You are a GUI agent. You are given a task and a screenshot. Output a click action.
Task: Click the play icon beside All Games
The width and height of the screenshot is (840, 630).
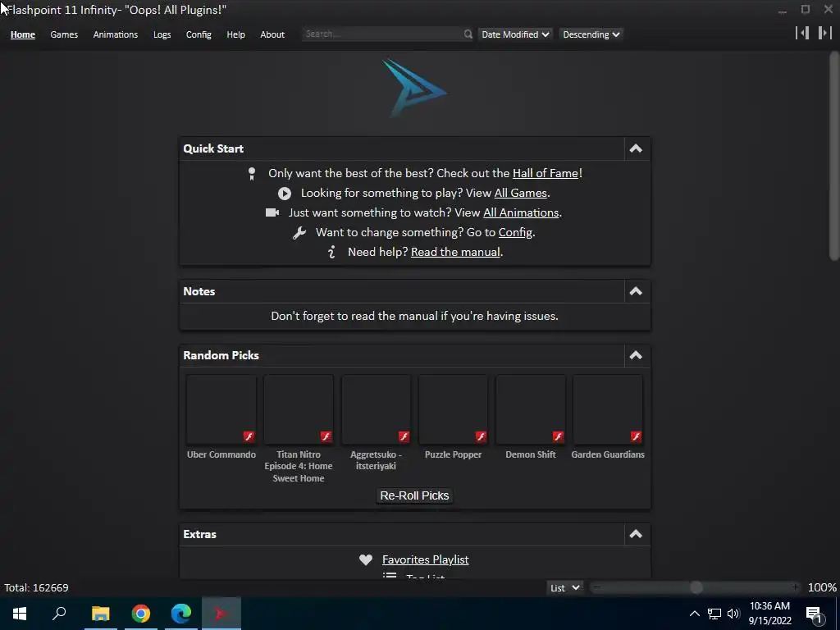285,194
